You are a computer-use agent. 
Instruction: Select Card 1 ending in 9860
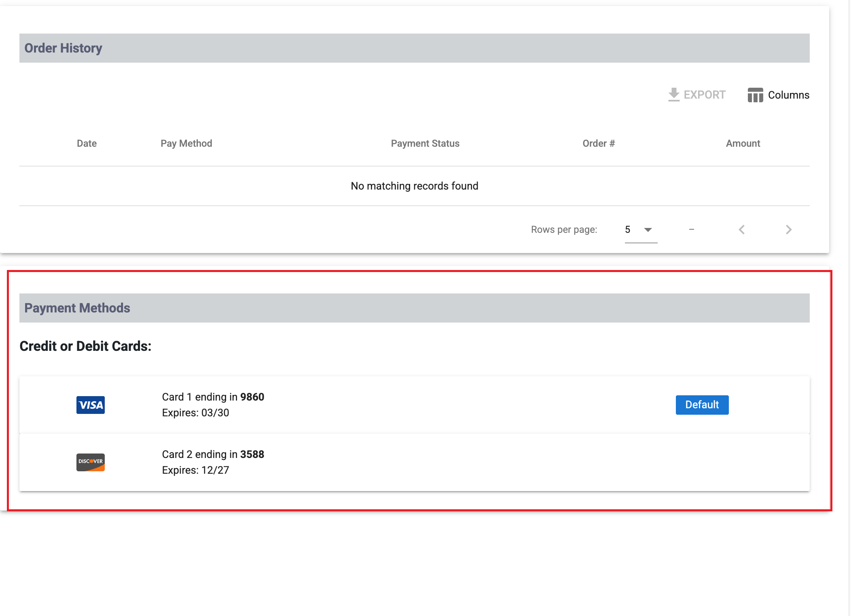tap(213, 397)
